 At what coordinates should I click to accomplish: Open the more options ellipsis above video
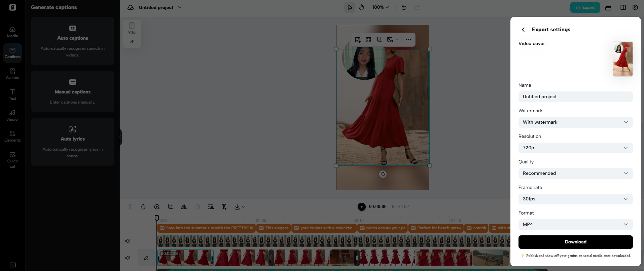click(408, 40)
